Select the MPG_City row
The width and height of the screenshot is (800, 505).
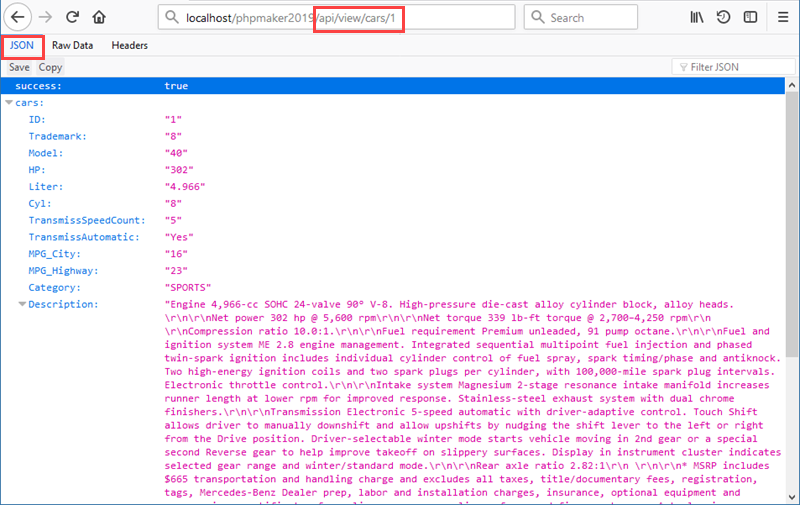click(392, 254)
